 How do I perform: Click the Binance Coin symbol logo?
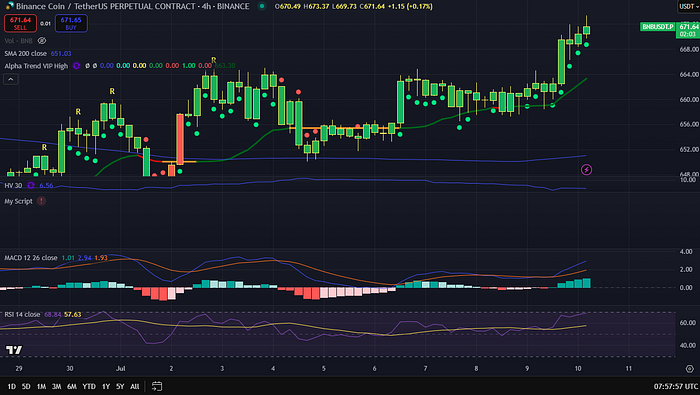click(x=9, y=6)
